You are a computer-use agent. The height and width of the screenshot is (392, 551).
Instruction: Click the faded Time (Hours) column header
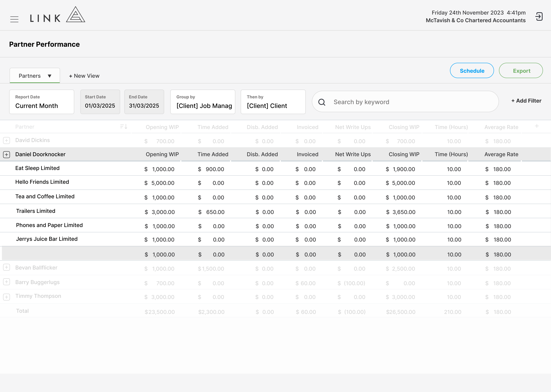(x=451, y=127)
